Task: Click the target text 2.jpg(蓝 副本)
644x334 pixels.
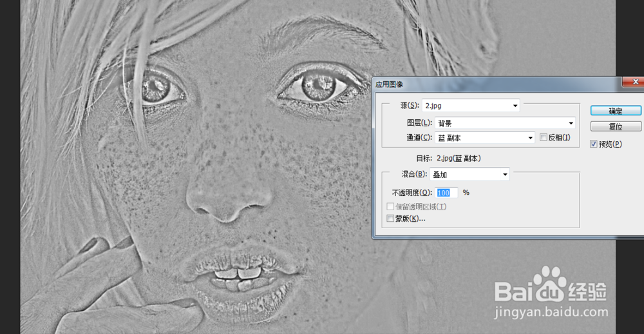Action: click(459, 158)
